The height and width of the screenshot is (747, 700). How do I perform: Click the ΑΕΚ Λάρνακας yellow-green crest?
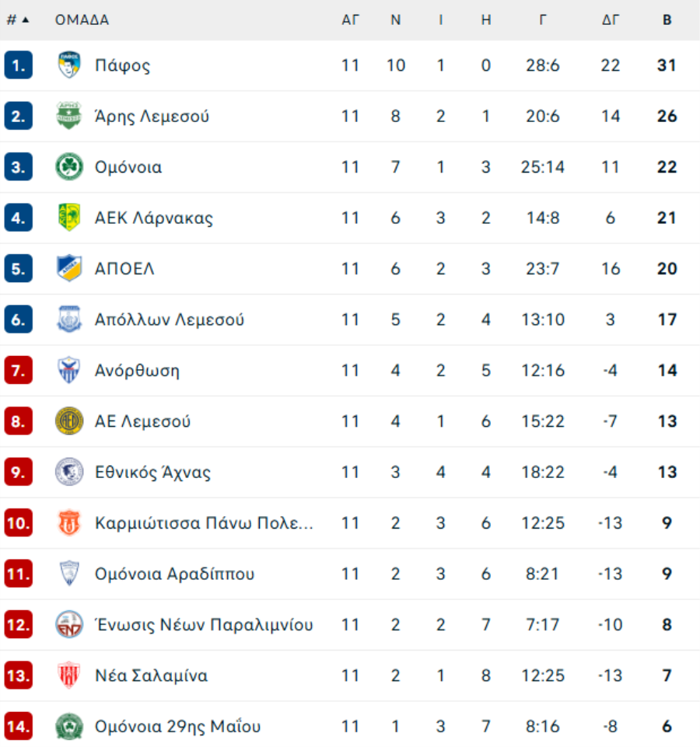coord(69,218)
